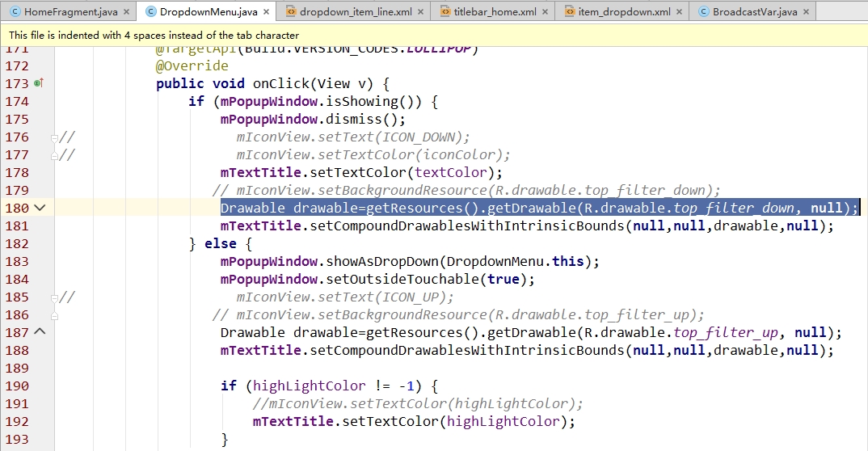The height and width of the screenshot is (451, 868).
Task: Click line number 193 in the gutter
Action: point(17,439)
